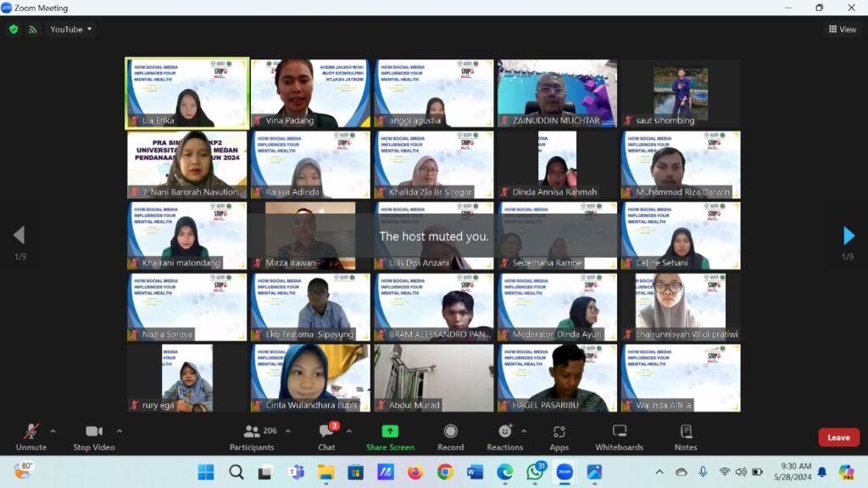Open the View layout menu

[842, 29]
